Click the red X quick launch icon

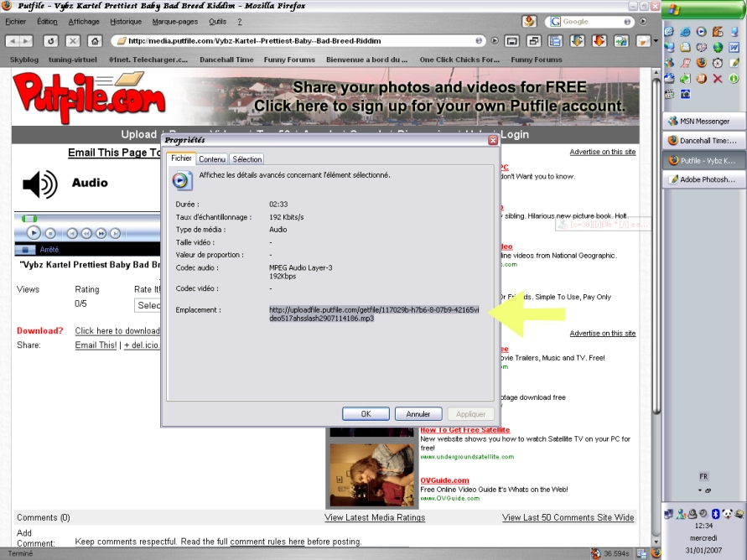pos(718,79)
